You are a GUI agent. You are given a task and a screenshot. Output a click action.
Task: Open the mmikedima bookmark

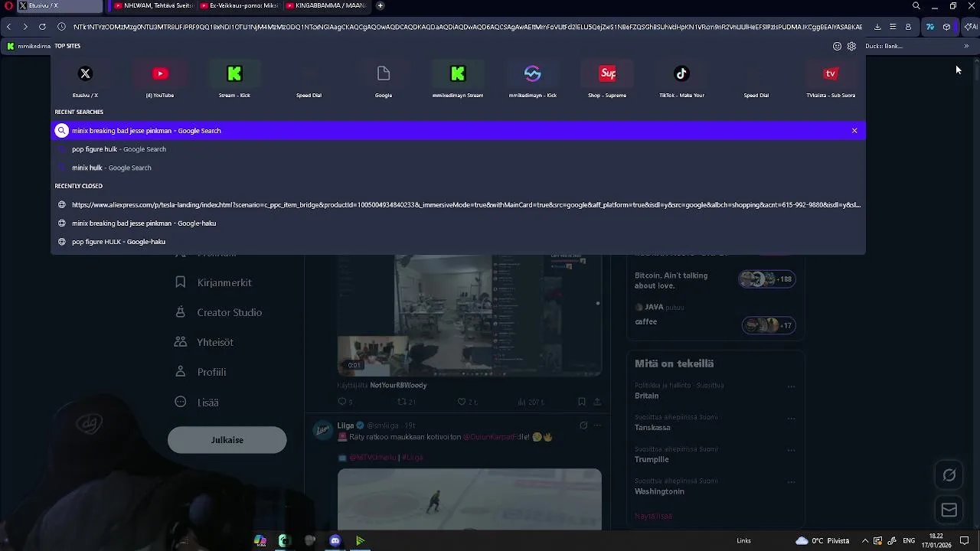coord(28,46)
